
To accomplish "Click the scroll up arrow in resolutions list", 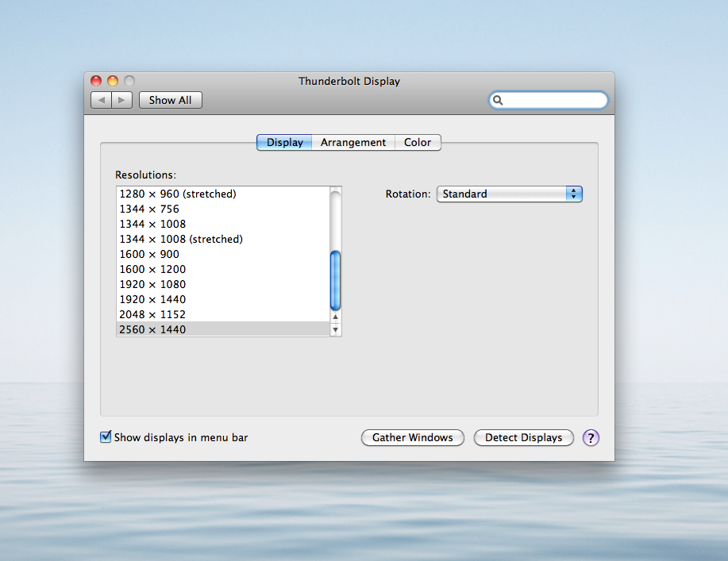I will [335, 317].
